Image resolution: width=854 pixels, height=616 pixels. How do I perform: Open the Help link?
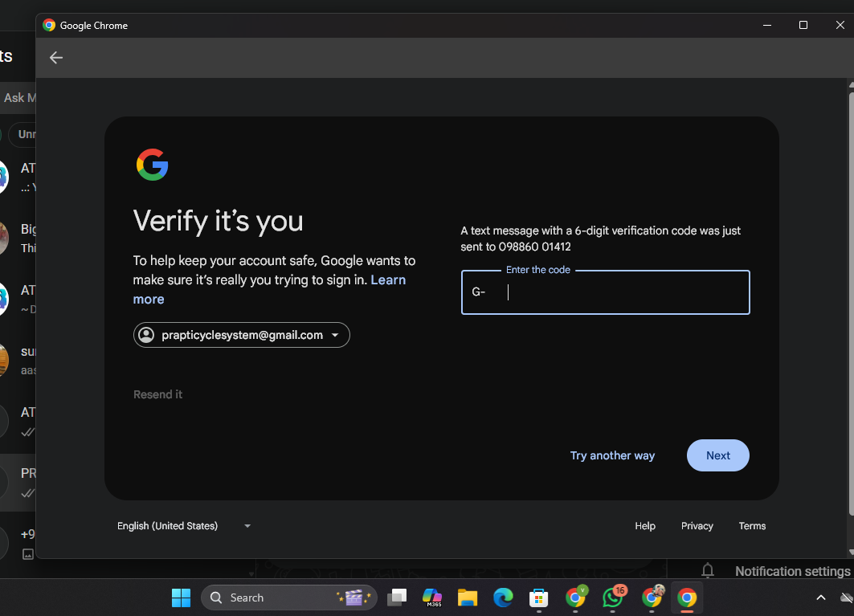(x=645, y=525)
